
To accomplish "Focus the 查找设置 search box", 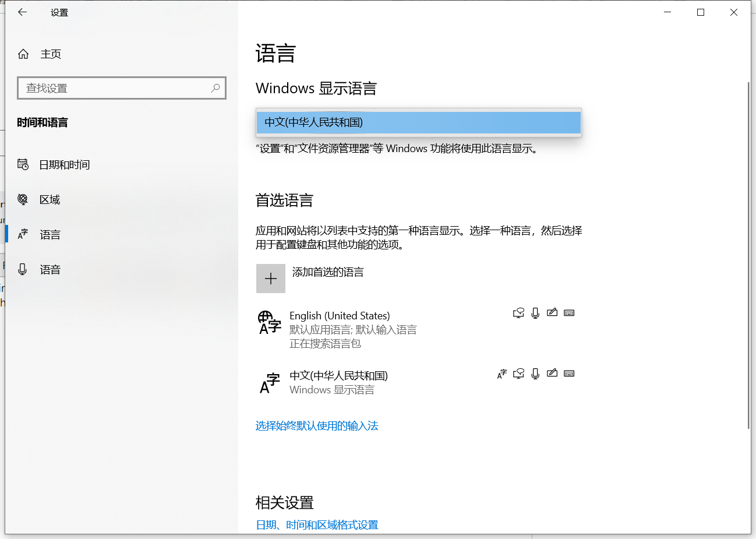I will click(x=122, y=88).
